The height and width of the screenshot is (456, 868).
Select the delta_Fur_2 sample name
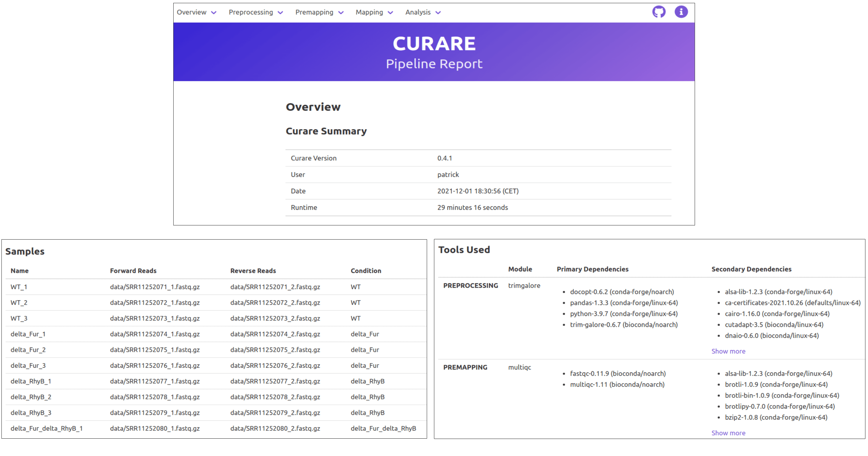[28, 350]
